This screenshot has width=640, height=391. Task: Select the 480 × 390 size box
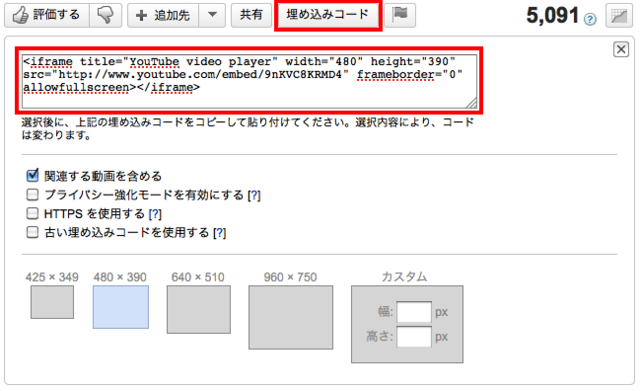point(121,307)
